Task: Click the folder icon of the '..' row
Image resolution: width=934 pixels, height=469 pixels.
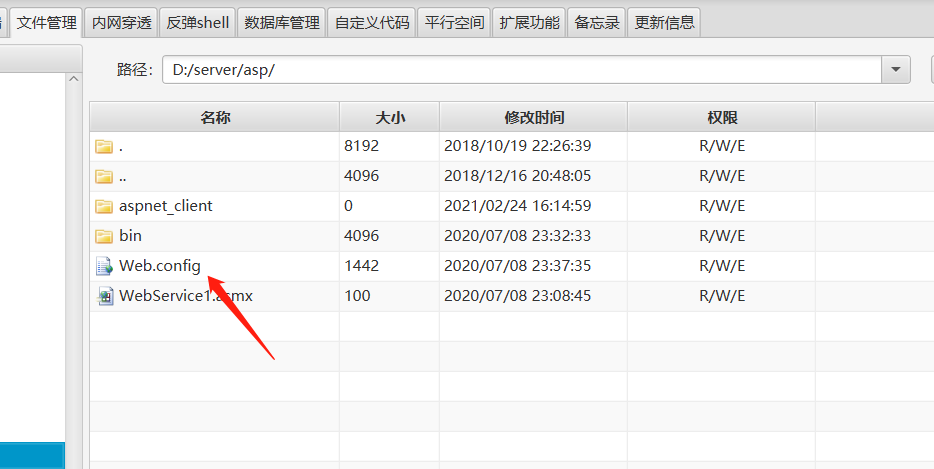Action: 104,176
